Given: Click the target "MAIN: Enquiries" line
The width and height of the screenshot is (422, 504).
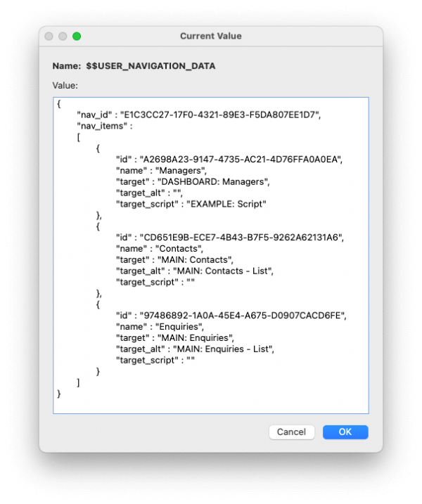Looking at the screenshot, I should tap(175, 338).
